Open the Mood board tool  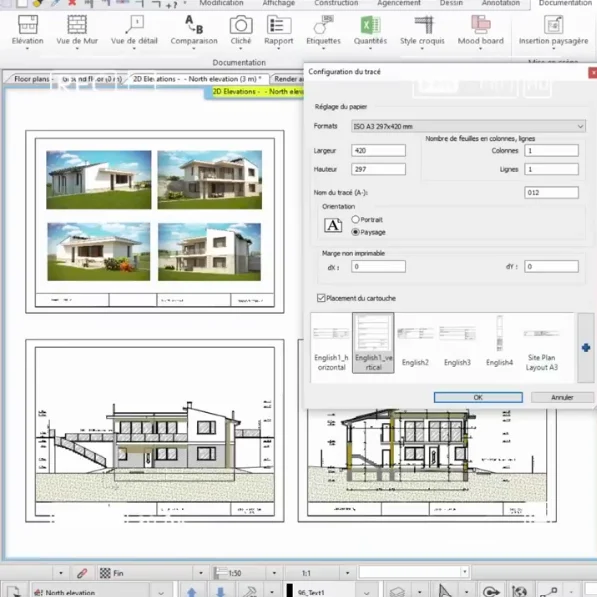[x=480, y=30]
